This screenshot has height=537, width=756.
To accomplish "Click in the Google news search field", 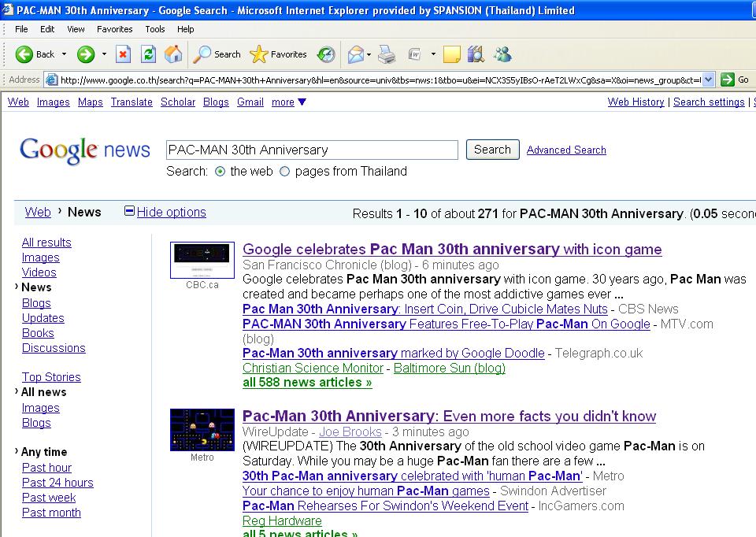I will (x=312, y=150).
